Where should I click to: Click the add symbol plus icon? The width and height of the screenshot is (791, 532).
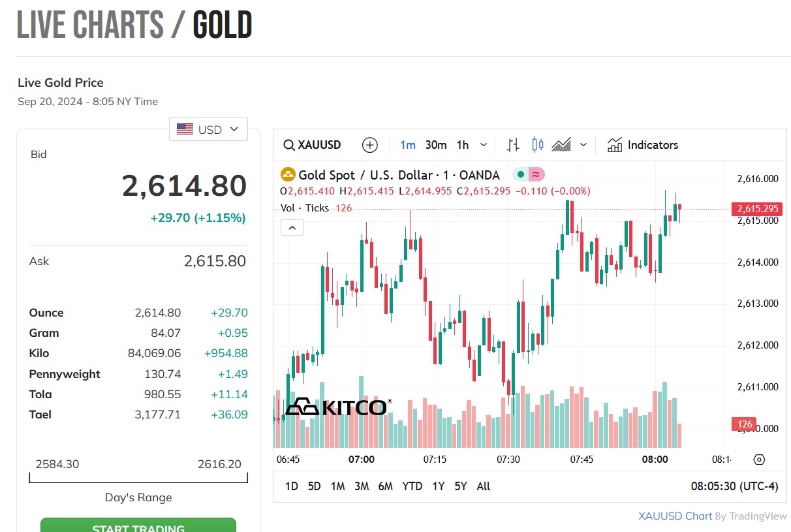coord(370,145)
